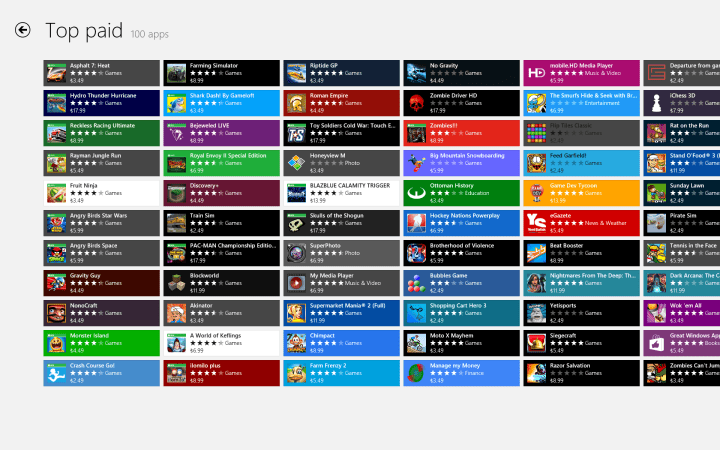Open The Smurfs Hide & Seek tile
Image resolution: width=720 pixels, height=450 pixels.
[581, 103]
